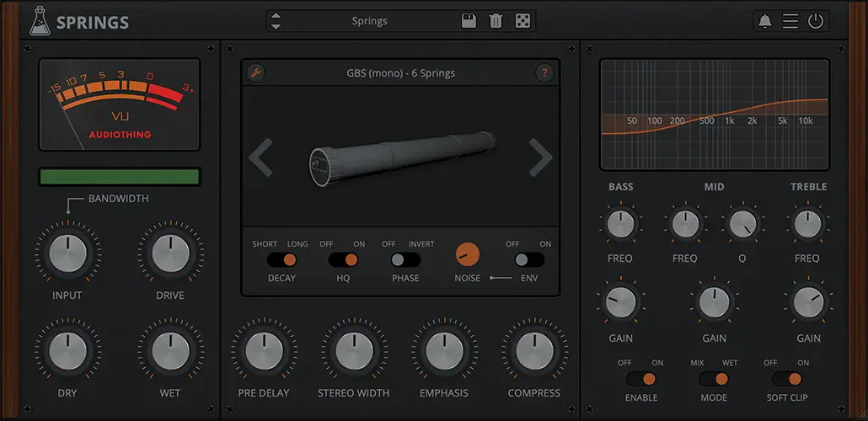Click the VU meter display

119,104
